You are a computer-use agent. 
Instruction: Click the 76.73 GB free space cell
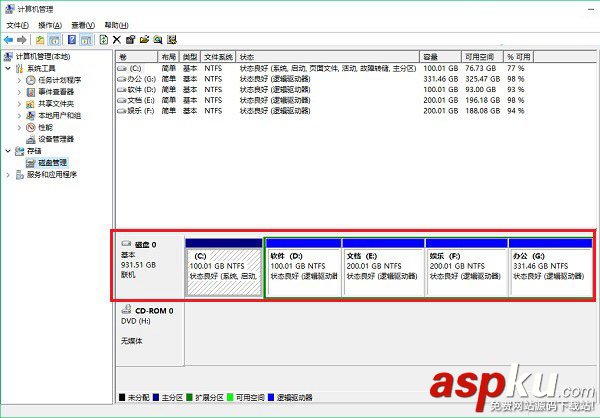tap(481, 68)
